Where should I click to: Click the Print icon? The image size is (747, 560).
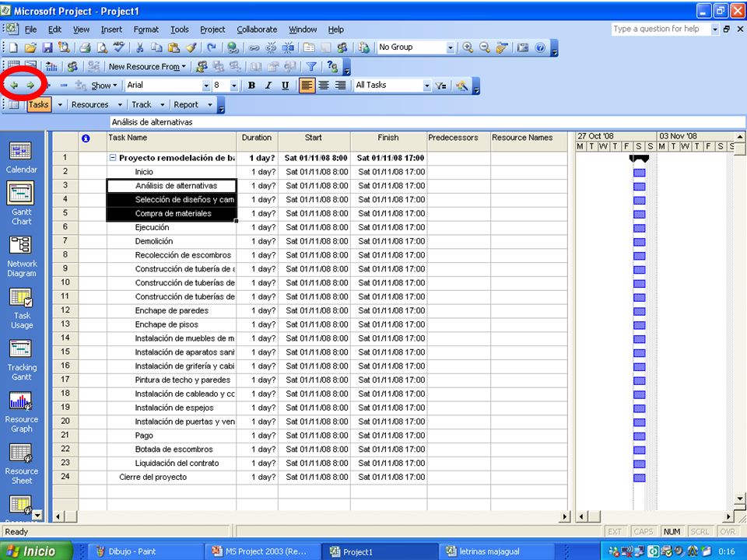tap(86, 47)
